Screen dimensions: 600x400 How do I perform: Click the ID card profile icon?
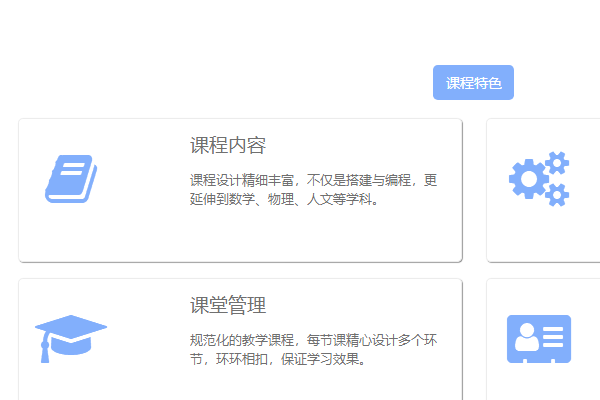539,339
